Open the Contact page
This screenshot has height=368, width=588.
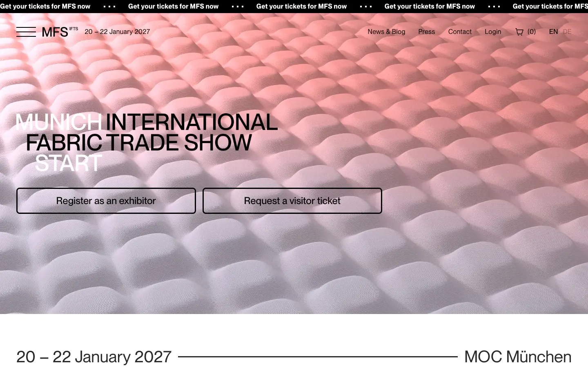point(460,32)
